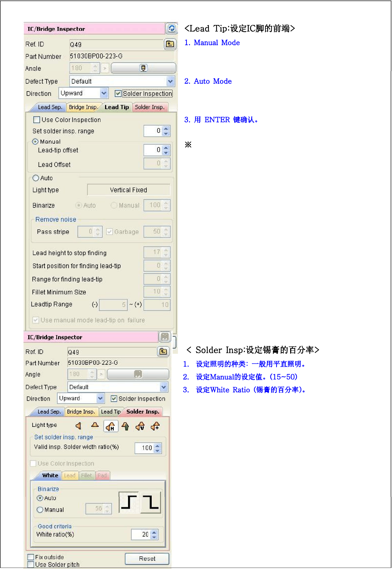The height and width of the screenshot is (569, 392).
Task: Toggle upper panel Solder Inspection checkbox
Action: pyautogui.click(x=118, y=93)
